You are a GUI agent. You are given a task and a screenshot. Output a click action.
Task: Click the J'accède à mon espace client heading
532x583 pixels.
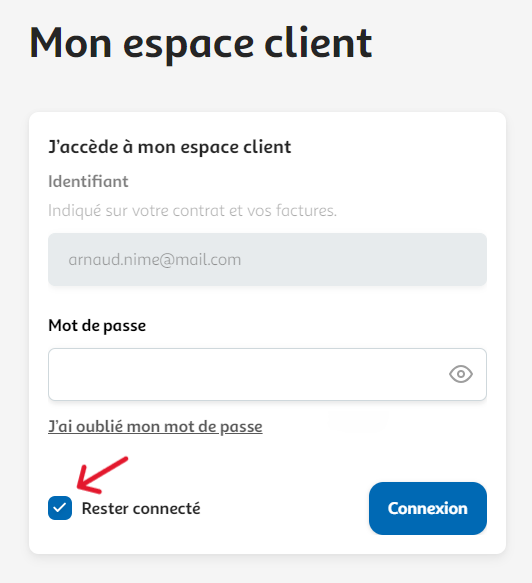point(170,147)
